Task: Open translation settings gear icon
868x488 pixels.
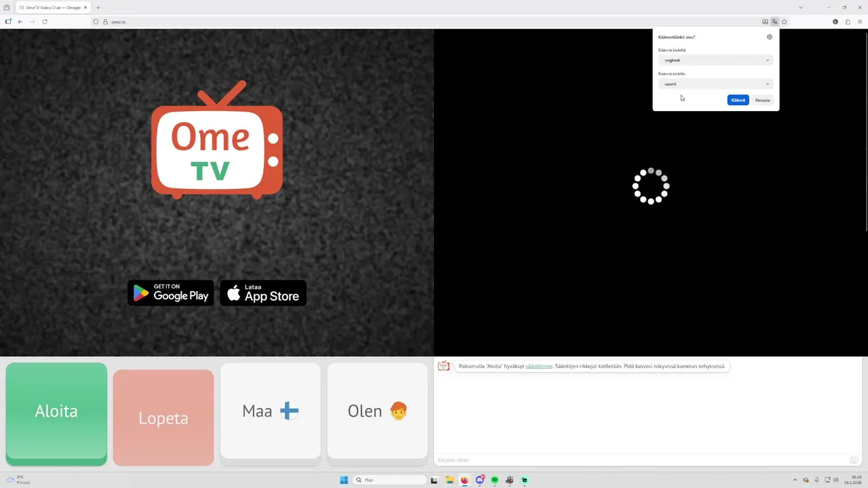Action: tap(769, 37)
